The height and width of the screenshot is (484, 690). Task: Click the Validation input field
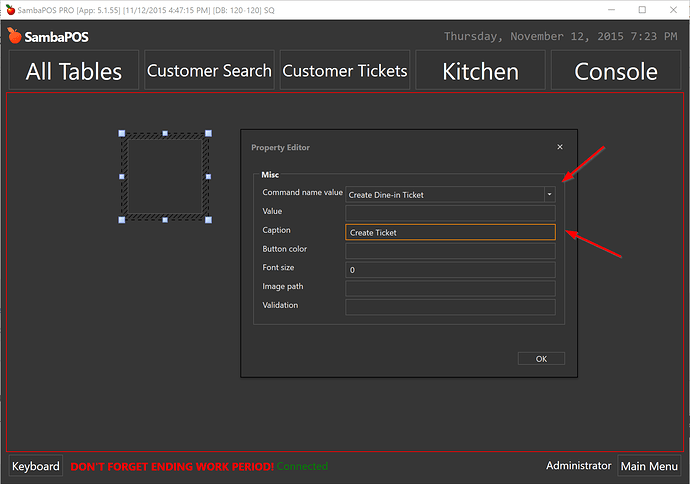tap(450, 307)
